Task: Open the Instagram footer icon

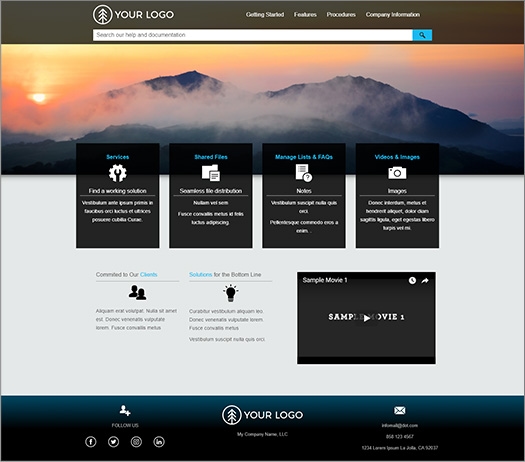Action: 136,442
